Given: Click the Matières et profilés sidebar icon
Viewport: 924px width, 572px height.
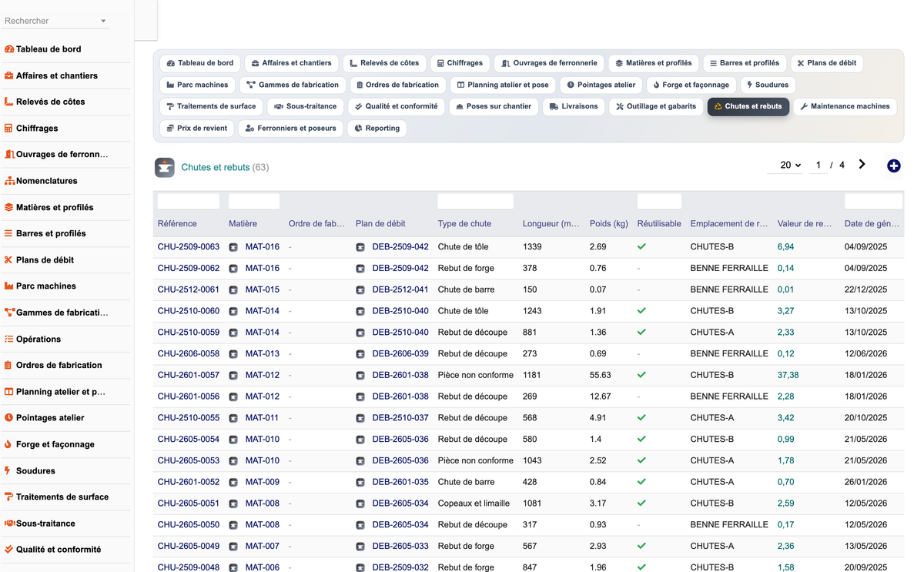Looking at the screenshot, I should click(x=9, y=207).
